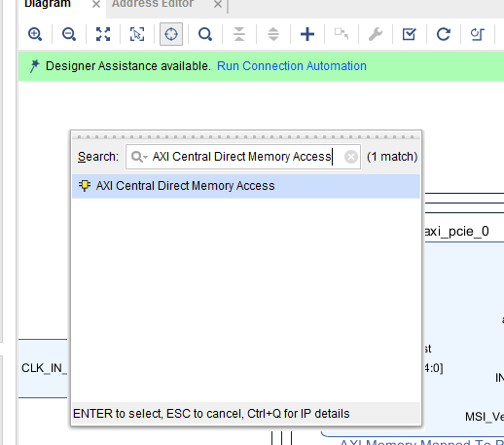Toggle the auto-fit selection crosshair button
The width and height of the screenshot is (504, 445).
point(171,34)
